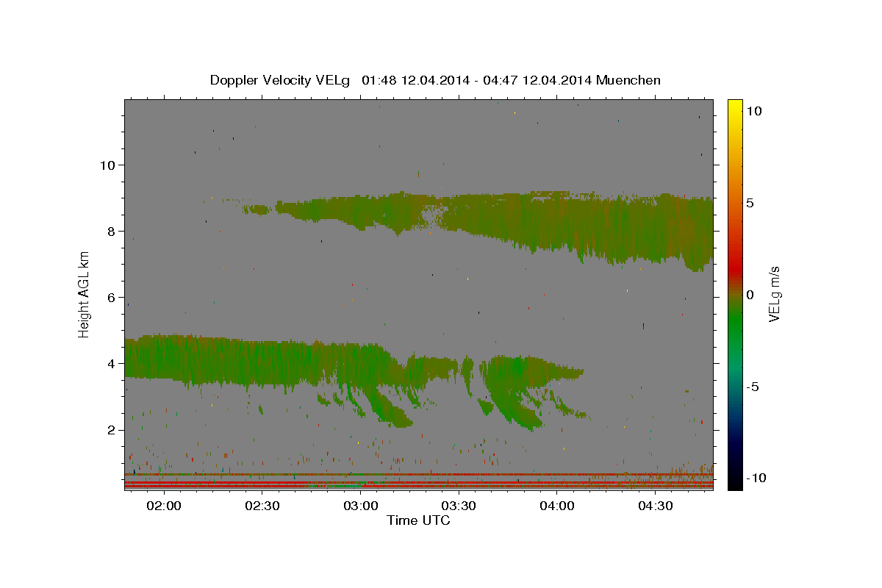This screenshot has width=882, height=588.
Task: Click the 'Time UTC' axis label
Action: (x=418, y=520)
